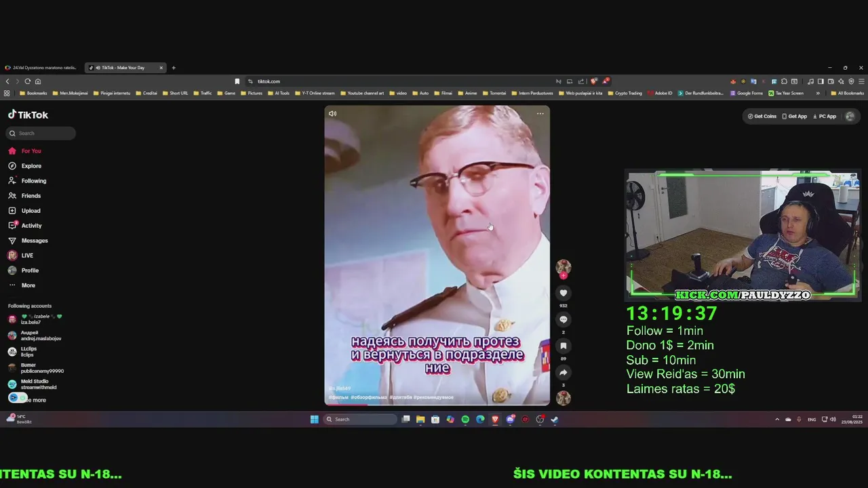Open Steam from the taskbar
The width and height of the screenshot is (868, 488).
pyautogui.click(x=555, y=420)
